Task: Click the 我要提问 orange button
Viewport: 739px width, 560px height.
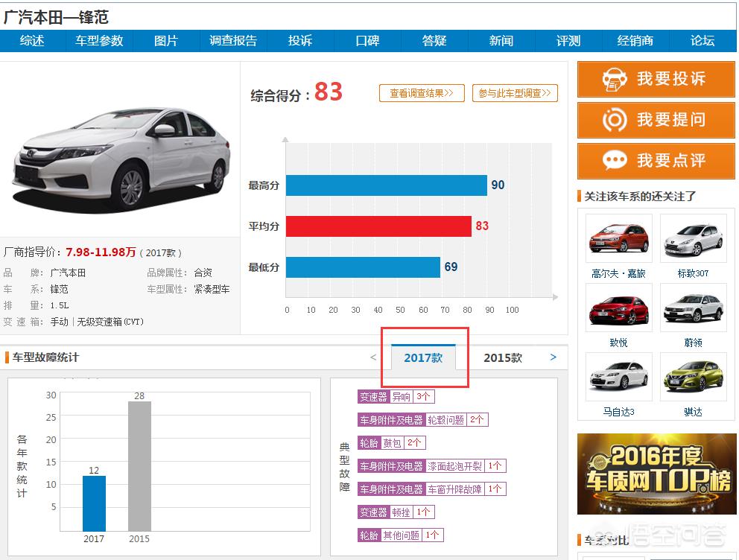Action: (656, 120)
